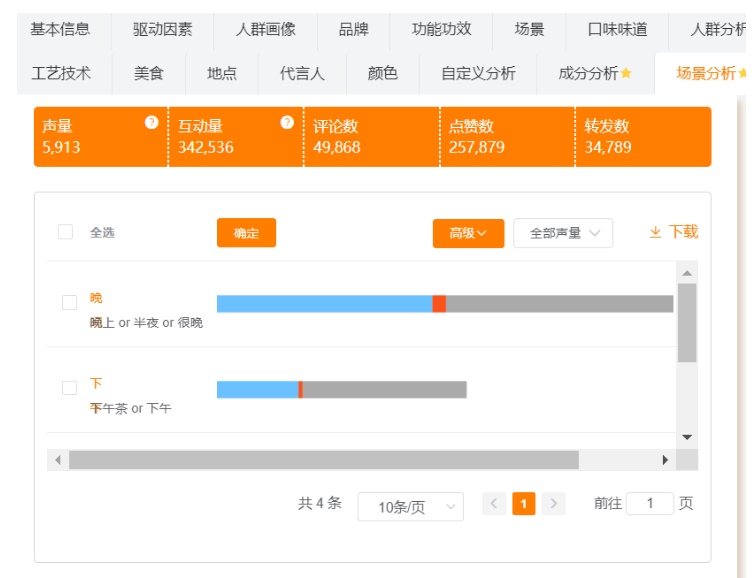
Task: Tick the checkbox for 下 row
Action: point(69,388)
